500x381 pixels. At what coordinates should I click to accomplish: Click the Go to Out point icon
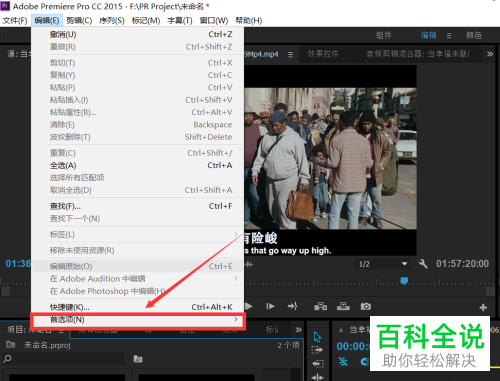pyautogui.click(x=292, y=306)
